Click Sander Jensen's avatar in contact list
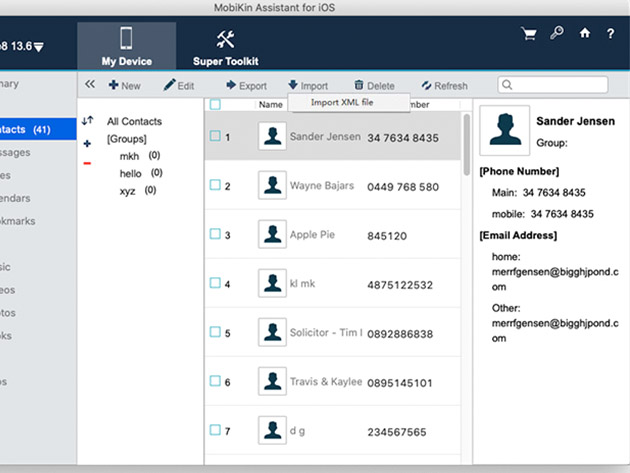Image resolution: width=630 pixels, height=473 pixels. click(272, 136)
